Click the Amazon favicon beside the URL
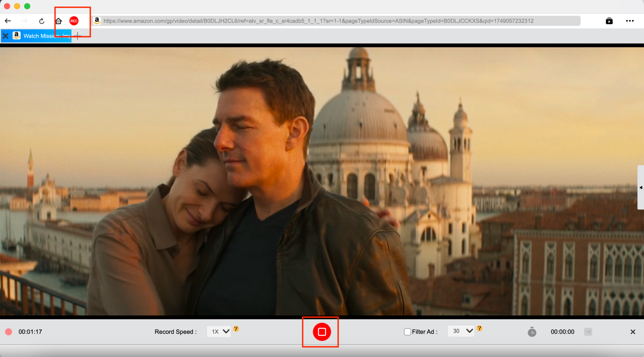The height and width of the screenshot is (357, 644). 97,21
